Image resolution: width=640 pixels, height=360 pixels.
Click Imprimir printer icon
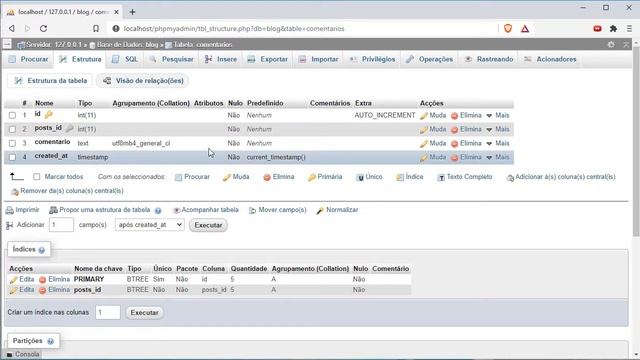click(10, 210)
